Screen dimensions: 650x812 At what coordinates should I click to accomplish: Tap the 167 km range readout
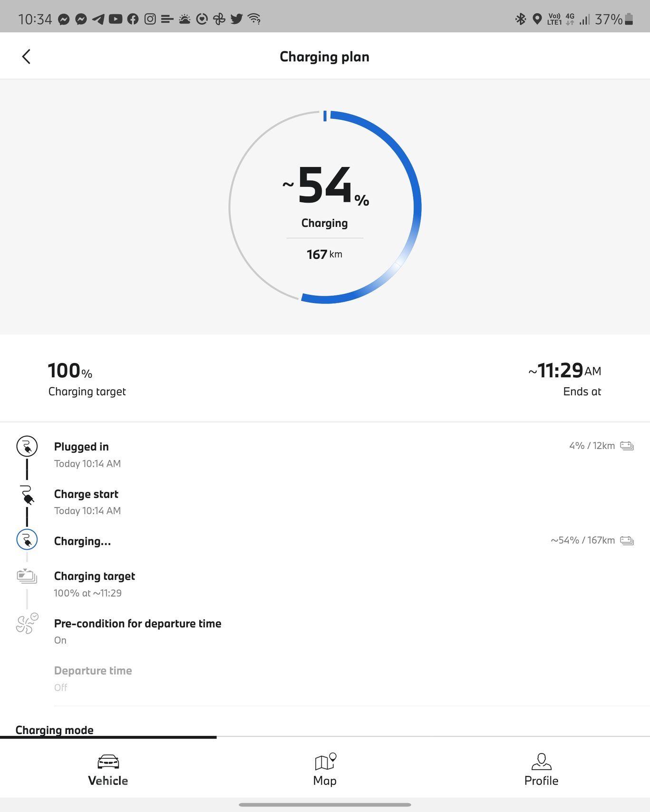click(324, 254)
